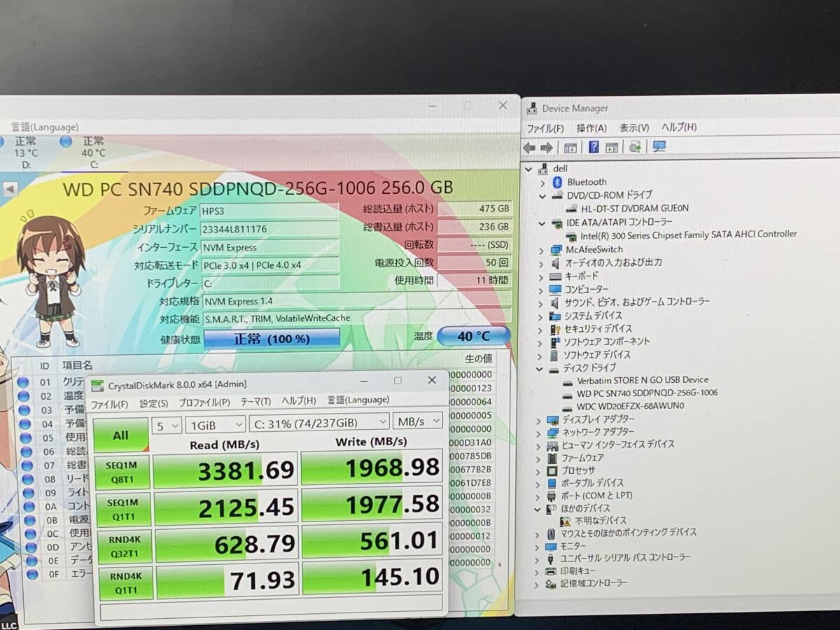The image size is (840, 630).
Task: Click the 1968.98 sequential write result
Action: tap(372, 466)
